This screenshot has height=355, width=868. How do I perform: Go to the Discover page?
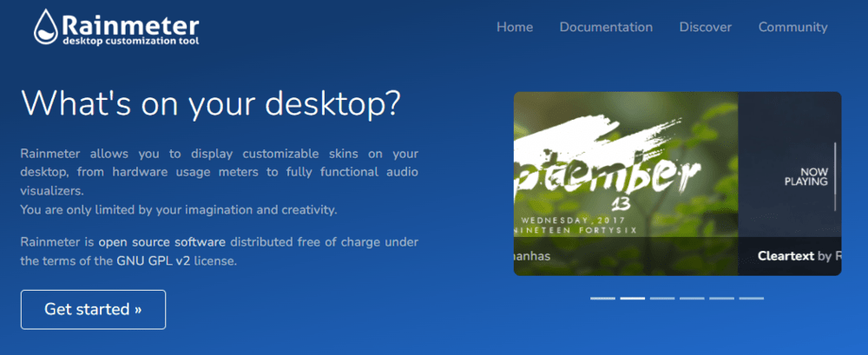(706, 27)
